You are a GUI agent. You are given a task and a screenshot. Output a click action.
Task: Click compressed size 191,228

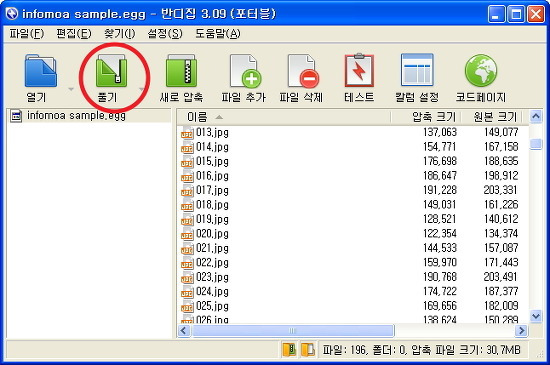pos(440,190)
